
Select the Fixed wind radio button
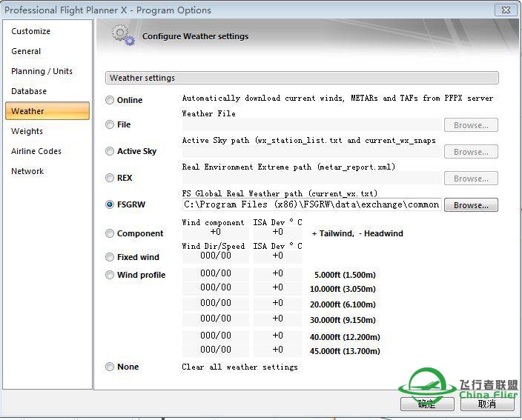coord(110,257)
